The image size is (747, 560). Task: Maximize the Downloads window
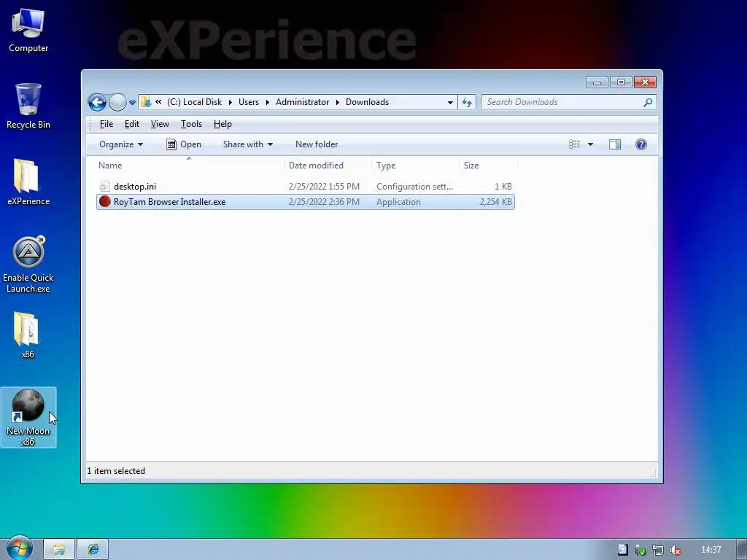point(621,82)
